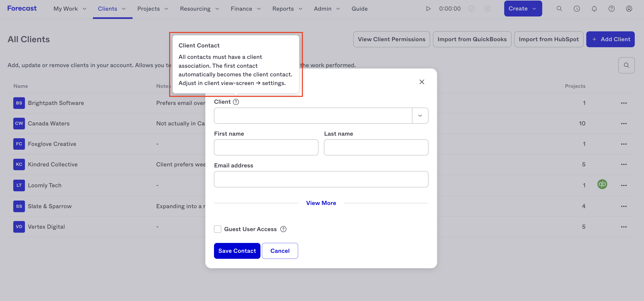Focus the Last name input
This screenshot has width=644, height=301.
click(376, 147)
